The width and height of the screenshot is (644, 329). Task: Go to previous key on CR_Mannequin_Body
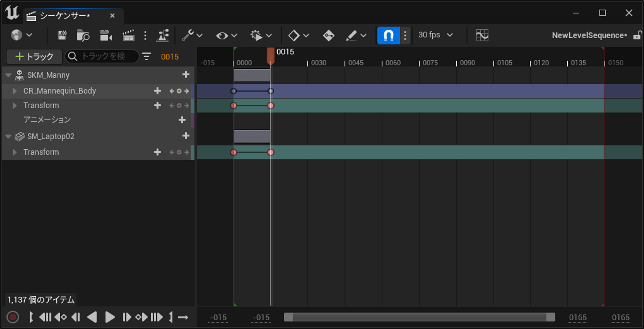[172, 91]
